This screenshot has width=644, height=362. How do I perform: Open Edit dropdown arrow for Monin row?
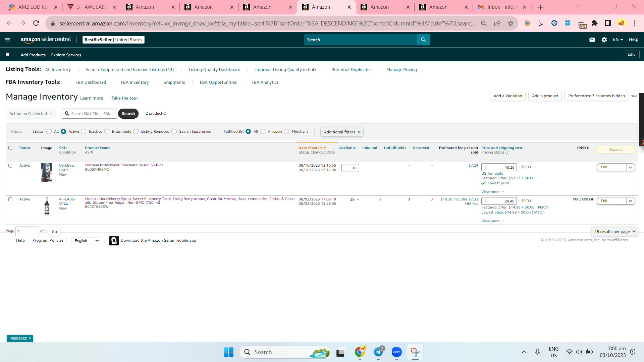[631, 201]
